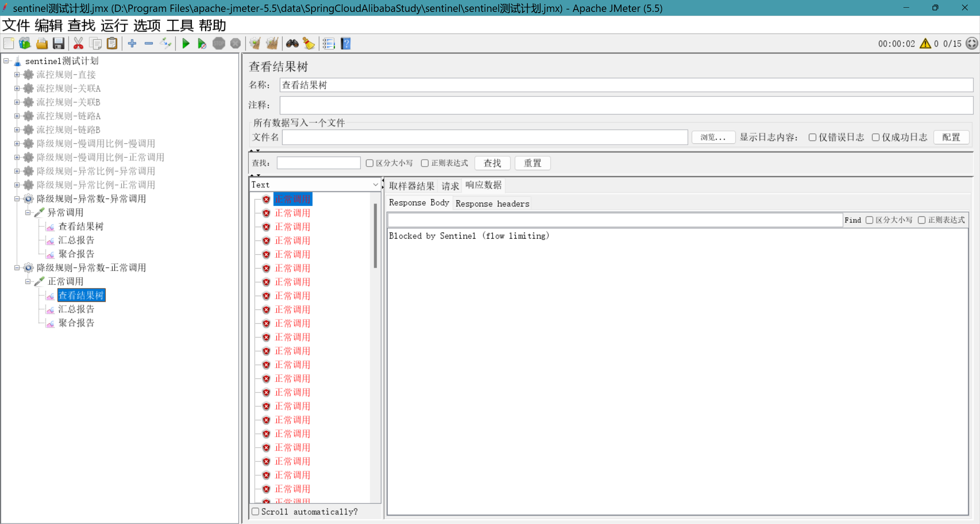The height and width of the screenshot is (524, 980).
Task: Click the Cut scissors toolbar icon
Action: (78, 44)
